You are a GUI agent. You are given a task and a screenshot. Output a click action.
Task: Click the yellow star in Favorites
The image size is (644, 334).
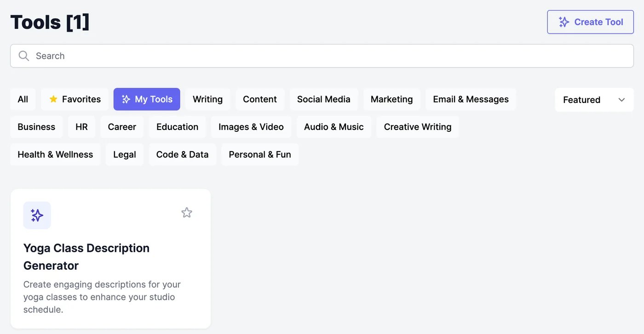(53, 99)
